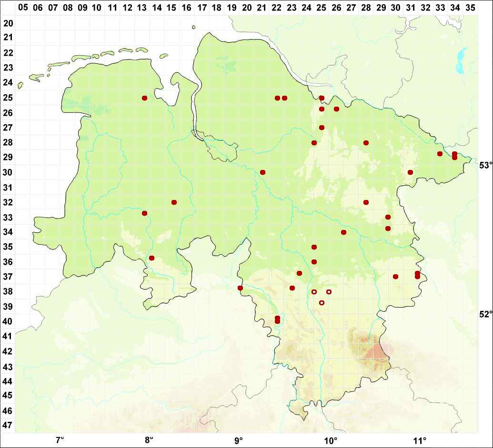Select row label 47
Image resolution: width=493 pixels, height=448 pixels.
8,425
